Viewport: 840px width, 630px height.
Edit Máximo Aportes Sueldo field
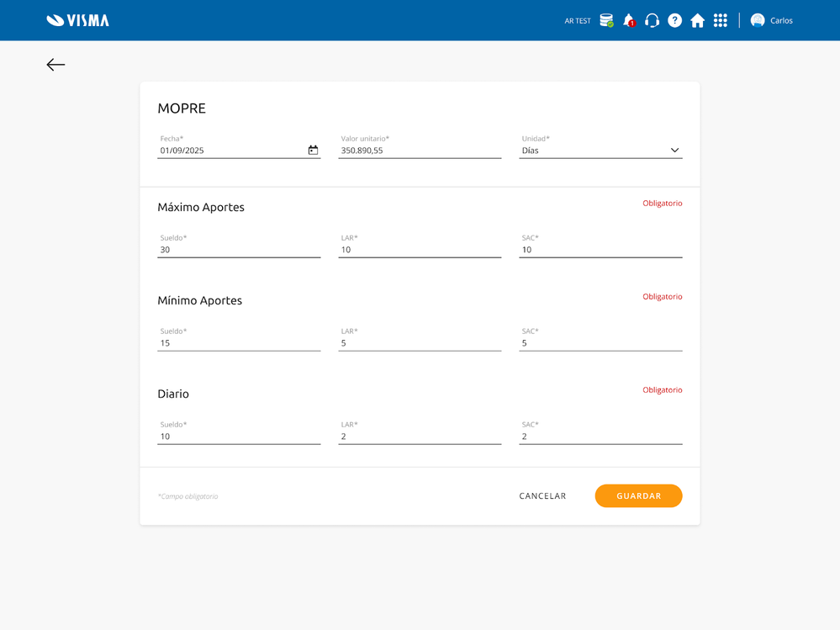(x=239, y=250)
